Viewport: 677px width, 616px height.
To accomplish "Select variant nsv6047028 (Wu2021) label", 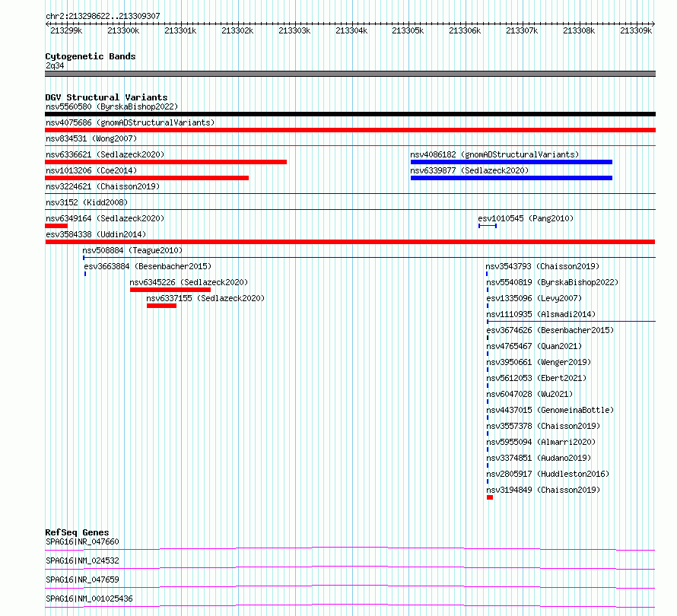I will point(529,394).
